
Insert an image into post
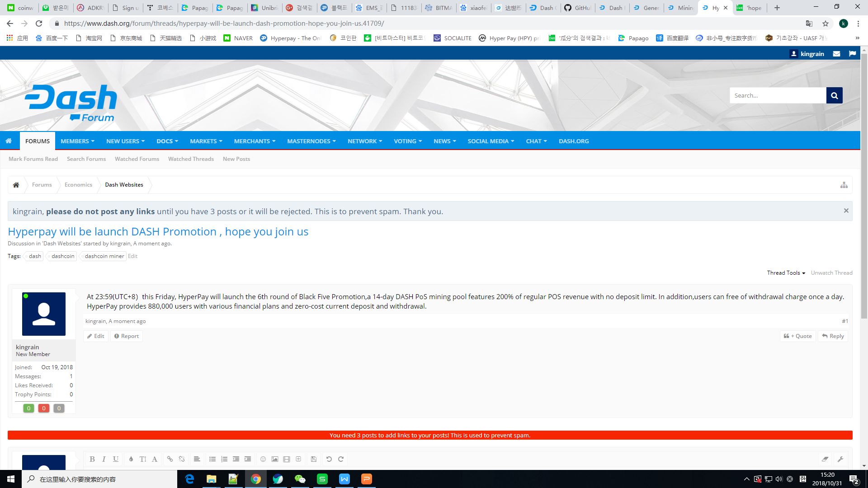click(x=275, y=459)
